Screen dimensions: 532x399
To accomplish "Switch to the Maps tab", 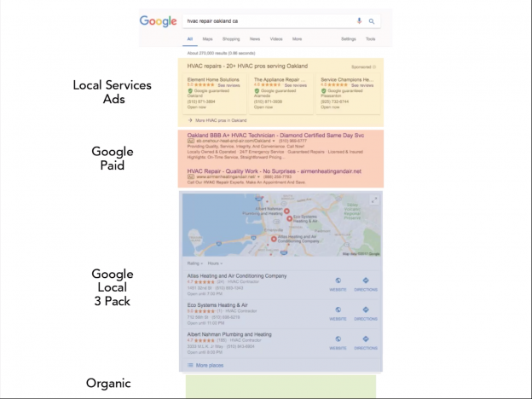I will coord(207,39).
